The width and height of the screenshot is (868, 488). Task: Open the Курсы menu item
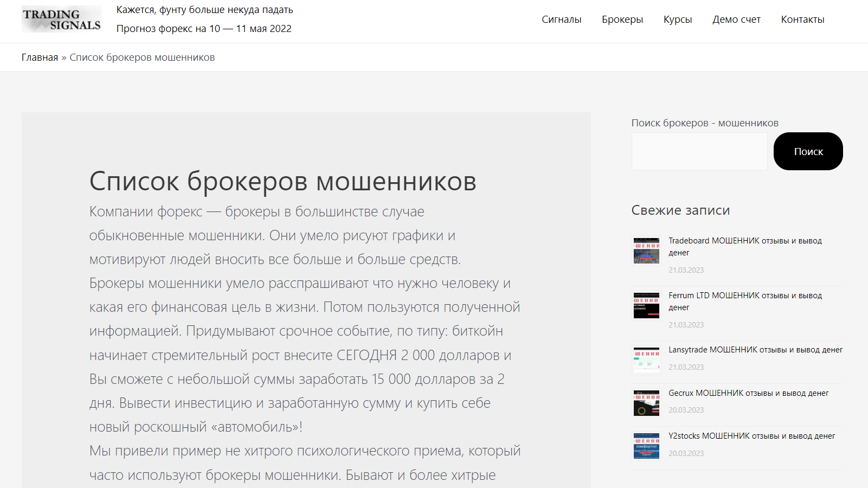click(x=678, y=20)
